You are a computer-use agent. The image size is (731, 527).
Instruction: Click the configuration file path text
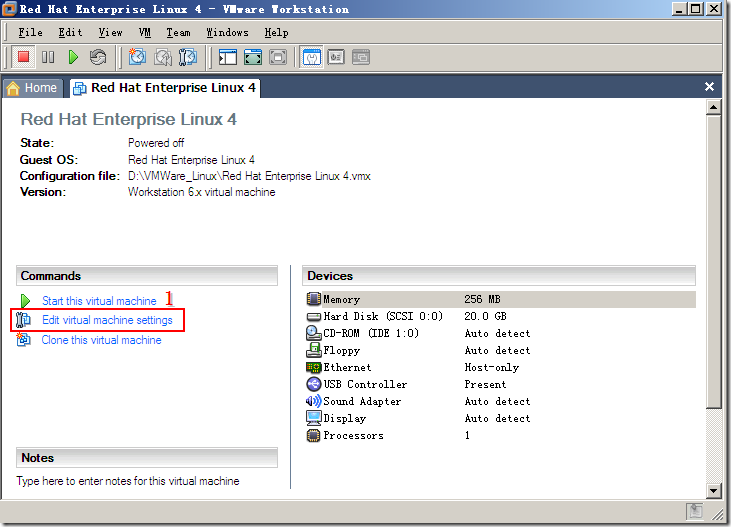pyautogui.click(x=249, y=176)
